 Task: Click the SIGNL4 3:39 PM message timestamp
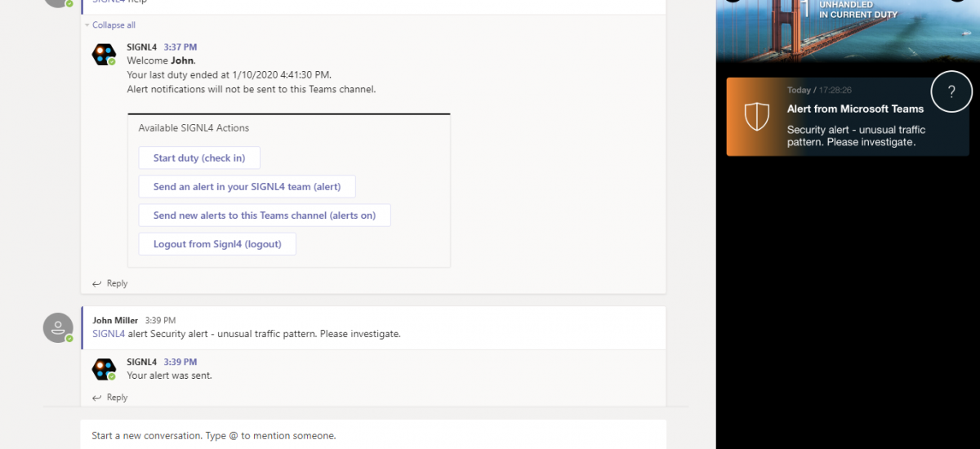[x=180, y=362]
